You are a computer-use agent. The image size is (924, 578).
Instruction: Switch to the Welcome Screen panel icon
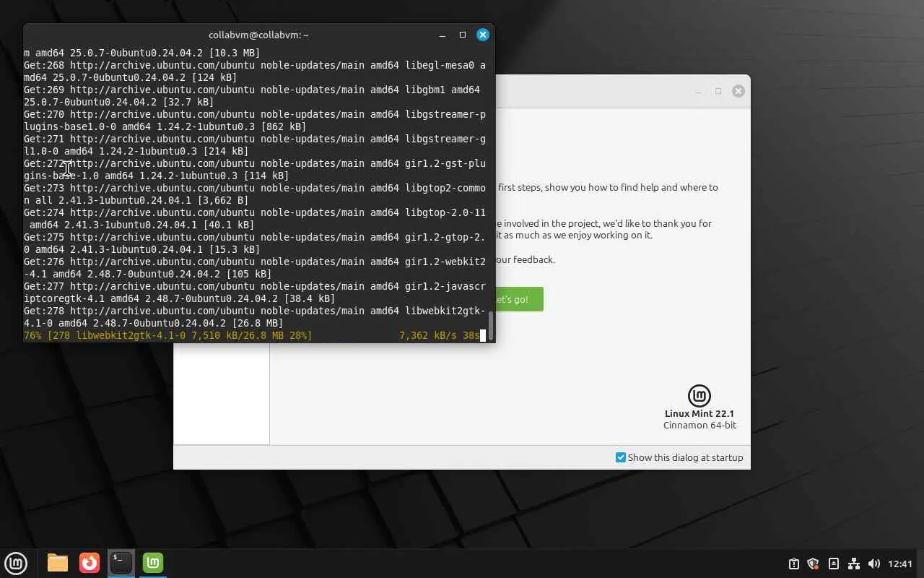pos(153,563)
